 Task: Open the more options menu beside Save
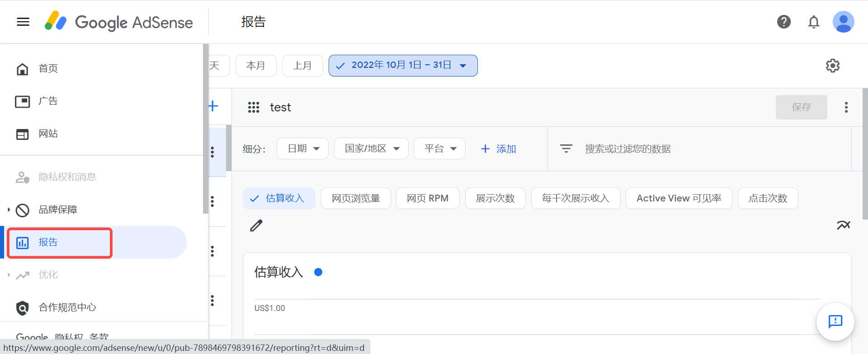click(846, 107)
